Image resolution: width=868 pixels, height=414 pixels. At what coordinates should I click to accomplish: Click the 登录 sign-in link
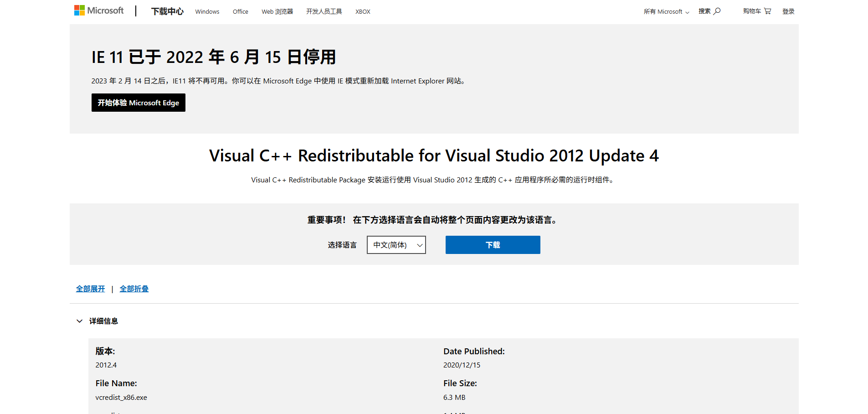(788, 11)
